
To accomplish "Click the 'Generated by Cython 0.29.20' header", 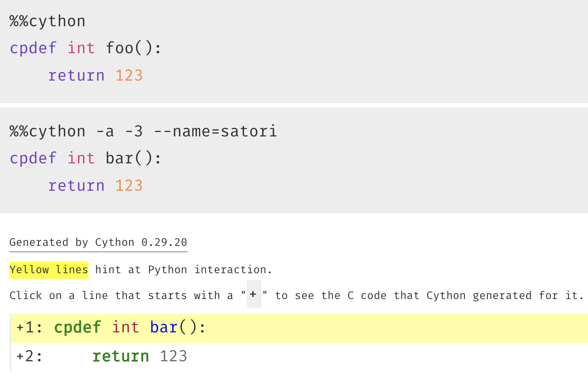I will 98,242.
